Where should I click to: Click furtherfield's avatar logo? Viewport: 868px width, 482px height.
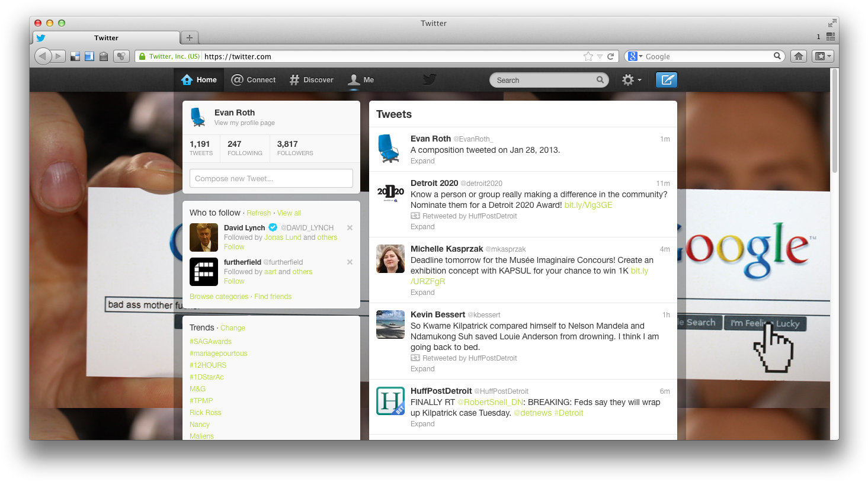tap(204, 272)
